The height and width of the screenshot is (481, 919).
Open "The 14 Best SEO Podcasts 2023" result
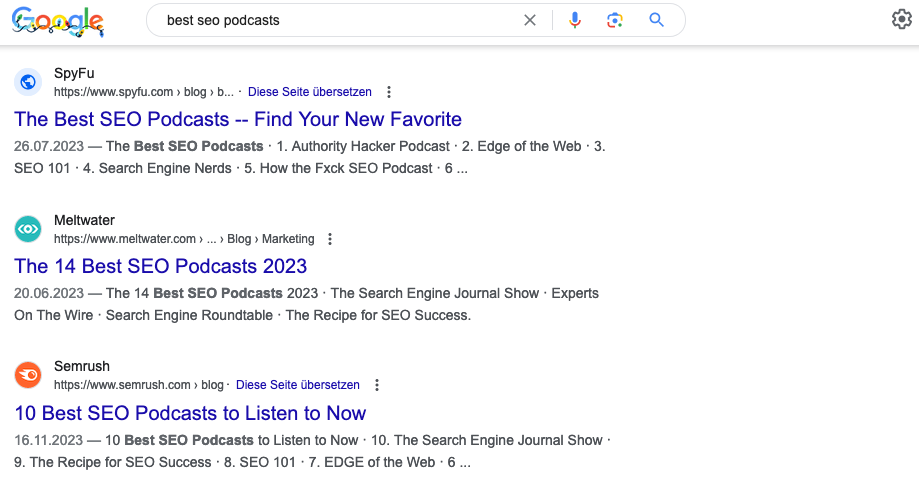160,266
